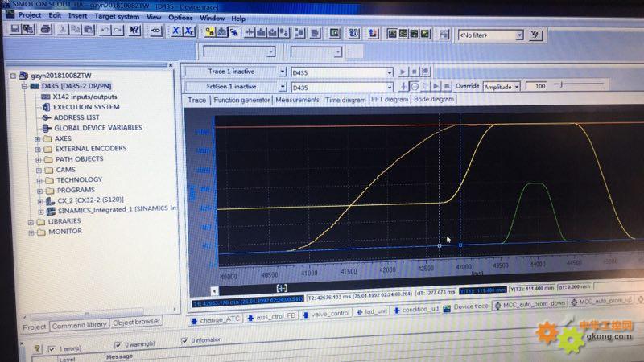
Task: Open the Amplitude override dropdown
Action: point(517,87)
